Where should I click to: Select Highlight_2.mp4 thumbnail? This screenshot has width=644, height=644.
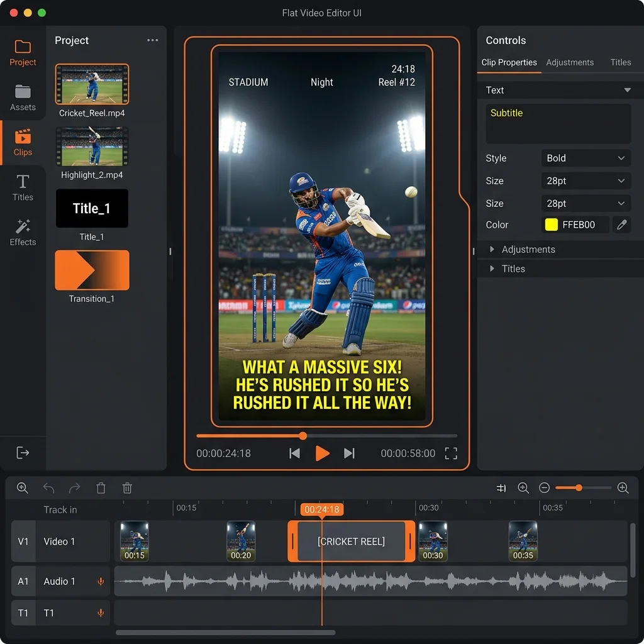(92, 146)
